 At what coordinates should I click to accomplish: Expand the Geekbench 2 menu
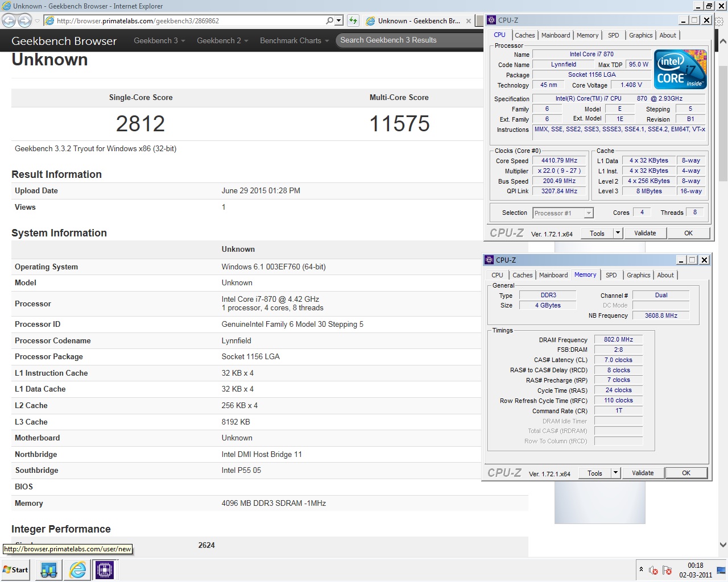(x=222, y=40)
